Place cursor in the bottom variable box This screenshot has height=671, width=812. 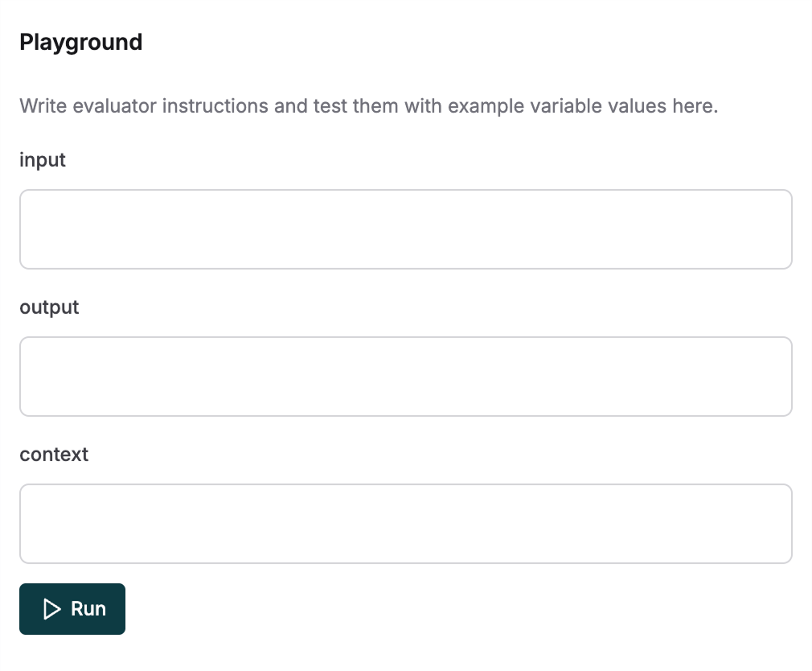pyautogui.click(x=405, y=523)
